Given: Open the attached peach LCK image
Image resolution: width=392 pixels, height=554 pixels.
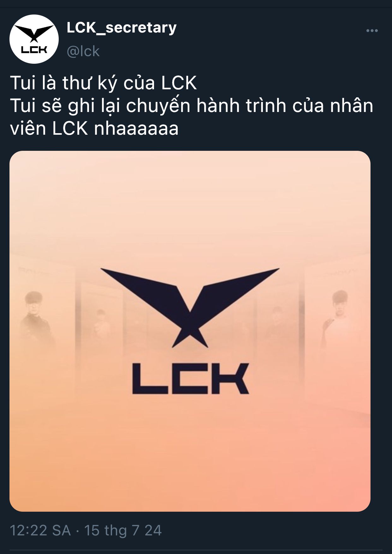Looking at the screenshot, I should click(x=190, y=331).
